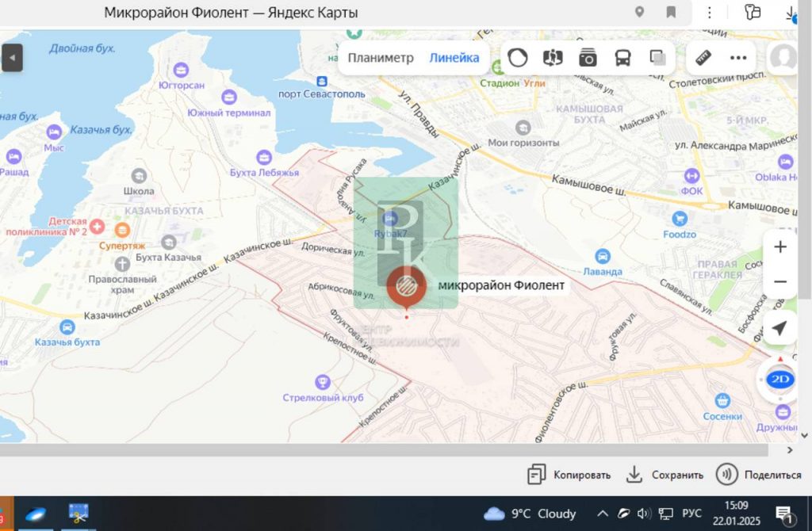Viewport: 812px width, 531px height.
Task: Show hidden system tray icons chevron
Action: tap(603, 514)
